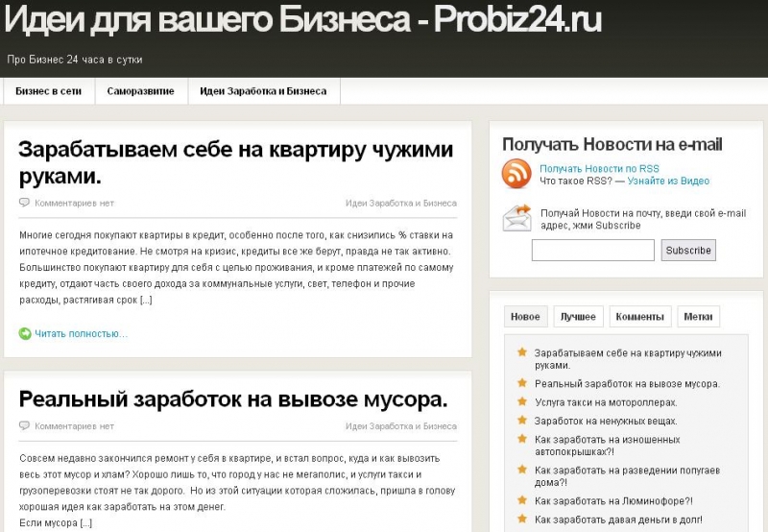768x532 pixels.
Task: Open sidebar link Зарабатываем себе на квартиру чужими руками
Action: (x=628, y=359)
